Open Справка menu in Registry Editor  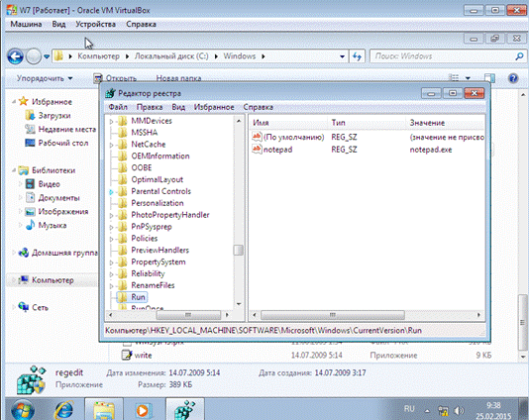tap(259, 107)
